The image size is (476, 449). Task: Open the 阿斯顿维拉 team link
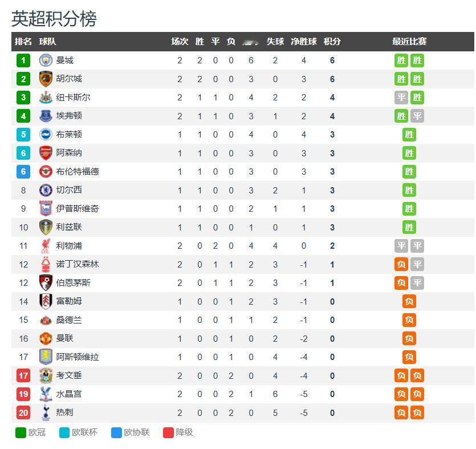pyautogui.click(x=78, y=357)
